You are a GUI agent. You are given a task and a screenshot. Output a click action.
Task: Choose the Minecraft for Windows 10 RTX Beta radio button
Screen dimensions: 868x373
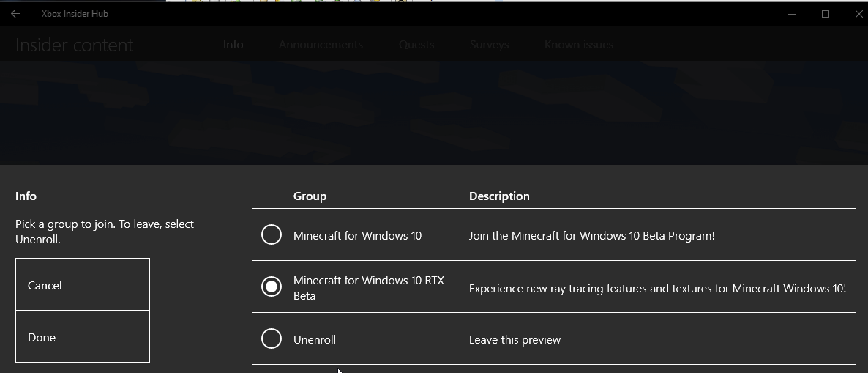pos(272,287)
